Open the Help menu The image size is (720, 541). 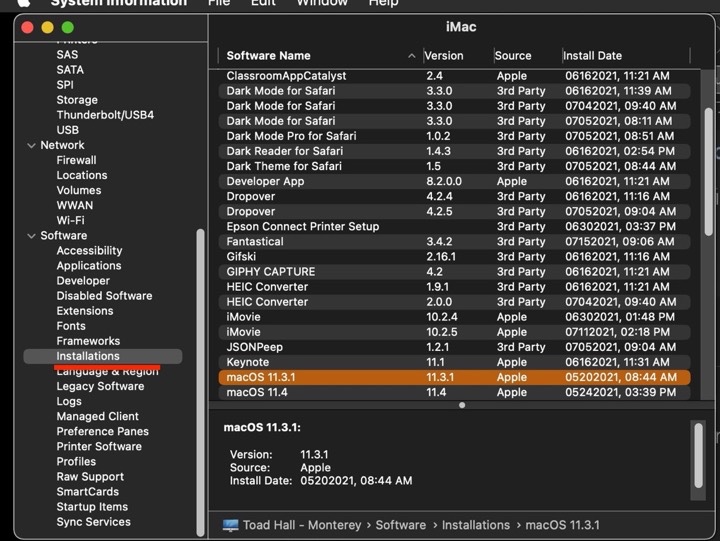click(x=383, y=3)
